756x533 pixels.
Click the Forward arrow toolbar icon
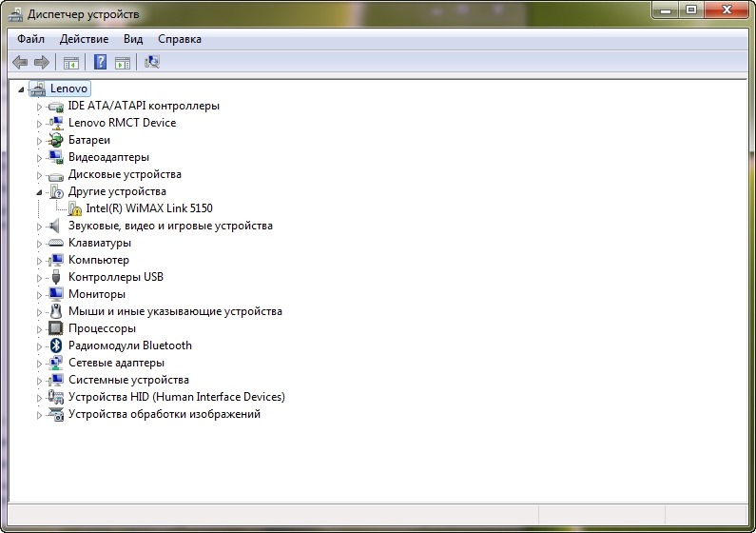tap(42, 62)
